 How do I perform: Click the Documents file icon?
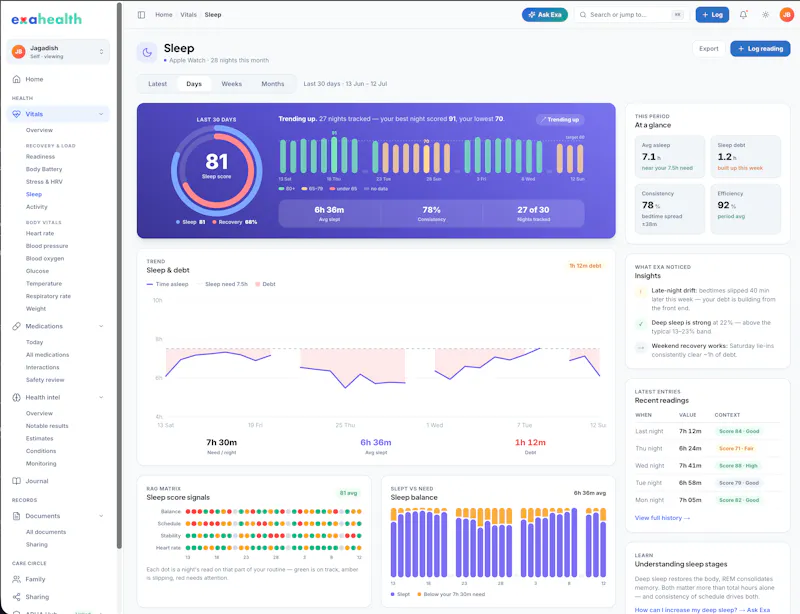coord(16,516)
